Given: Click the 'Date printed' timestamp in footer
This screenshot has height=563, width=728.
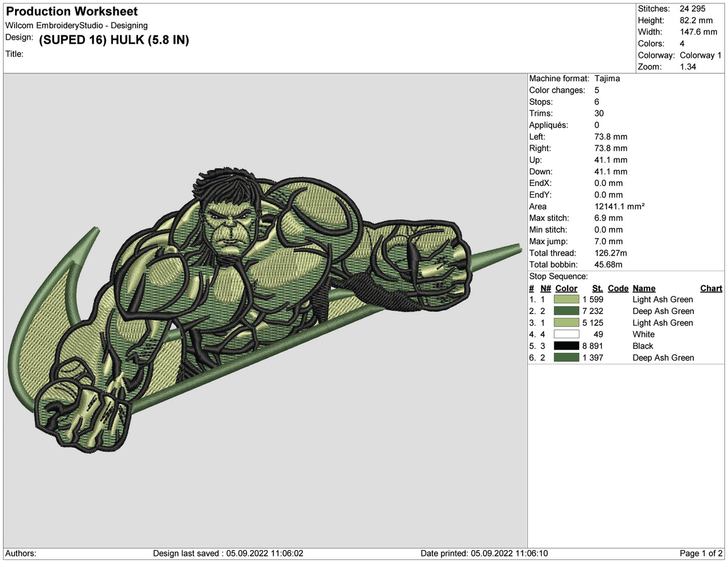Looking at the screenshot, I should (x=484, y=553).
